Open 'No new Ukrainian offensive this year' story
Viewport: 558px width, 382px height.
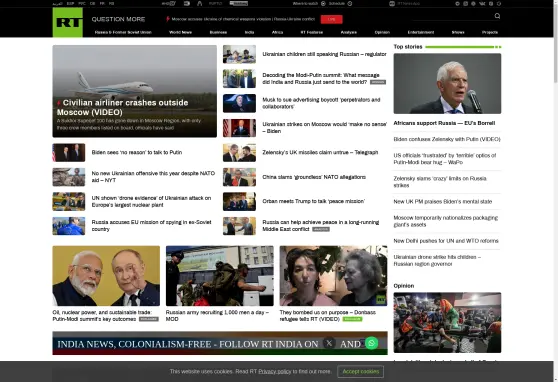pyautogui.click(x=153, y=177)
